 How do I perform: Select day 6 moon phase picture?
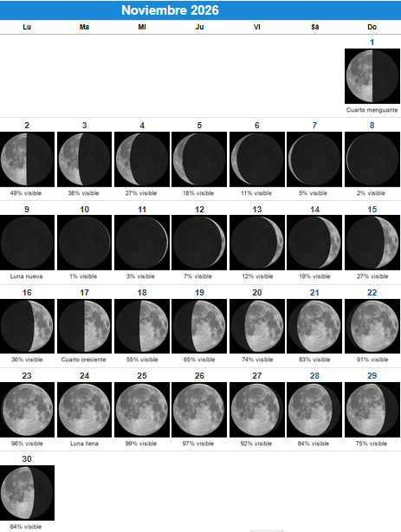[257, 159]
